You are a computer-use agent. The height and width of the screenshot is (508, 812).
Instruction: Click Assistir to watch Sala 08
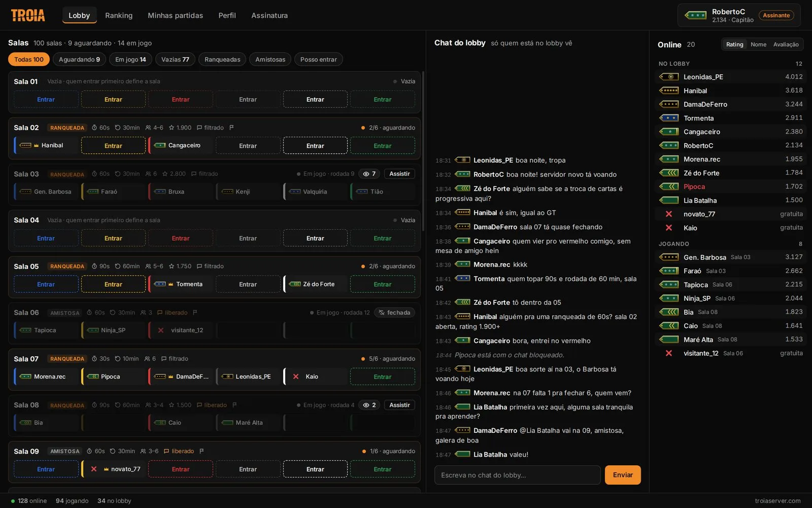click(399, 405)
